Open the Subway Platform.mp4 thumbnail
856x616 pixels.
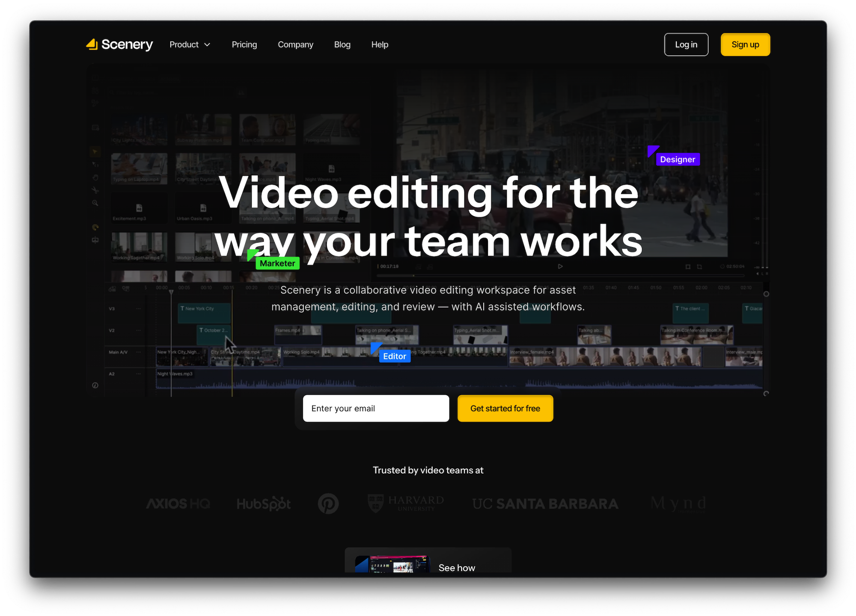pos(203,129)
